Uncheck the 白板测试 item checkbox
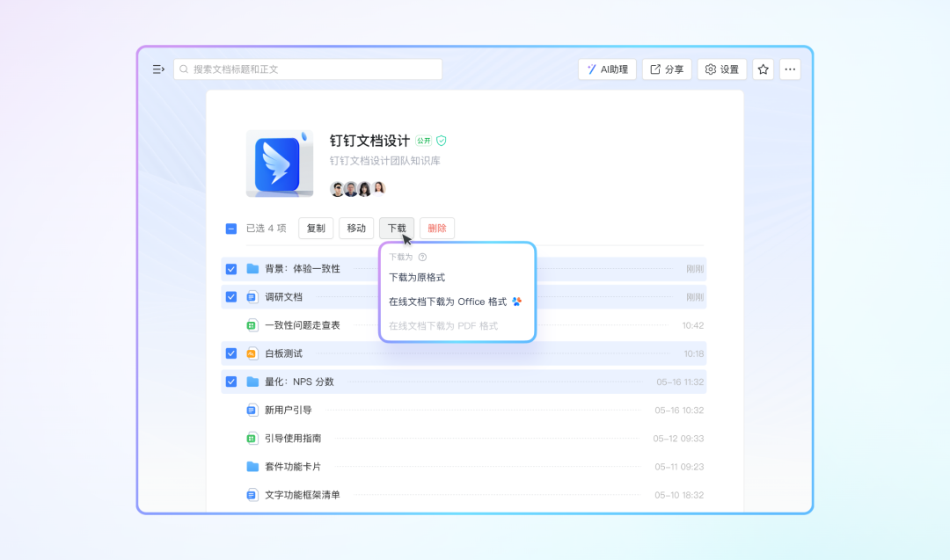 [x=231, y=353]
